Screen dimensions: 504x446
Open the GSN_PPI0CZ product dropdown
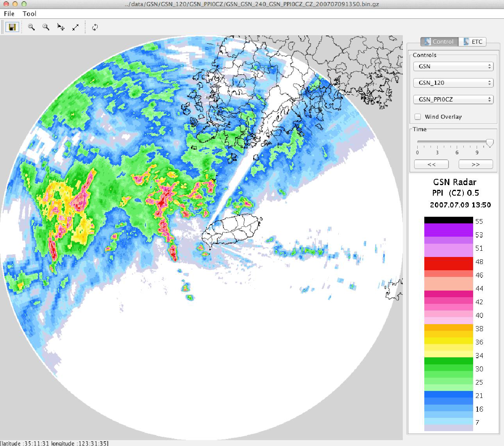click(453, 99)
